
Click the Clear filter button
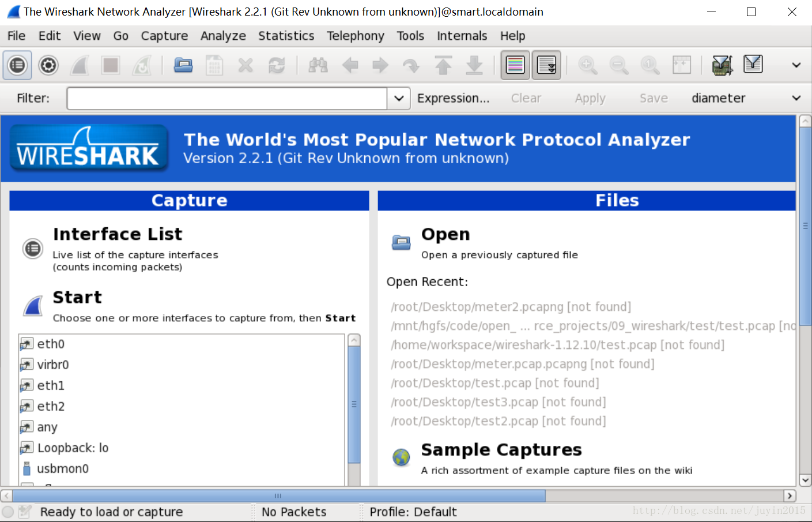(526, 98)
